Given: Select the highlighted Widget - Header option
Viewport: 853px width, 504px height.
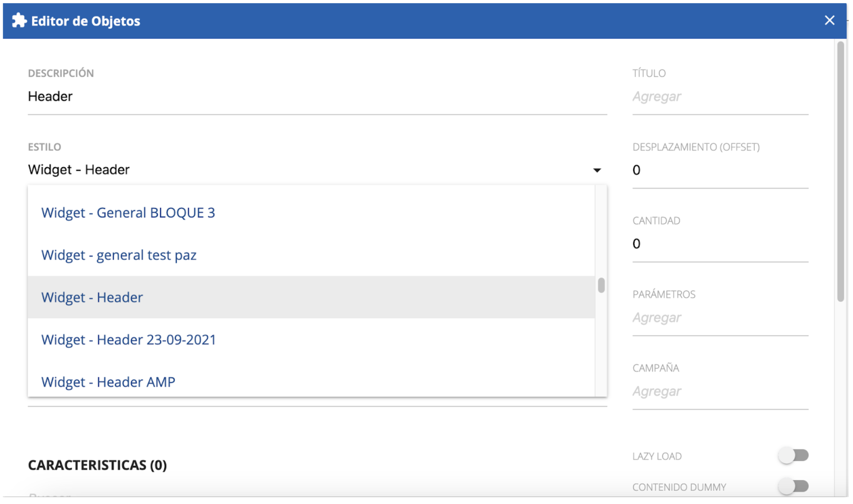Looking at the screenshot, I should [311, 297].
